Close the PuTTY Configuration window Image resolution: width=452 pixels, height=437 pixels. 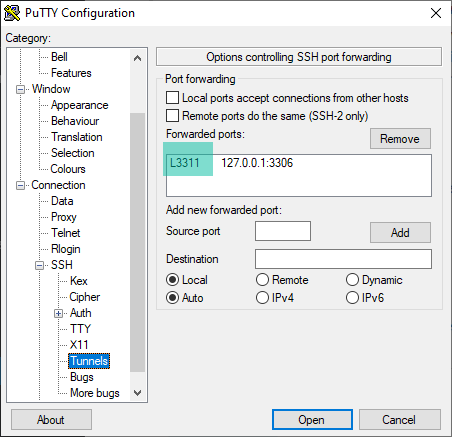point(436,13)
